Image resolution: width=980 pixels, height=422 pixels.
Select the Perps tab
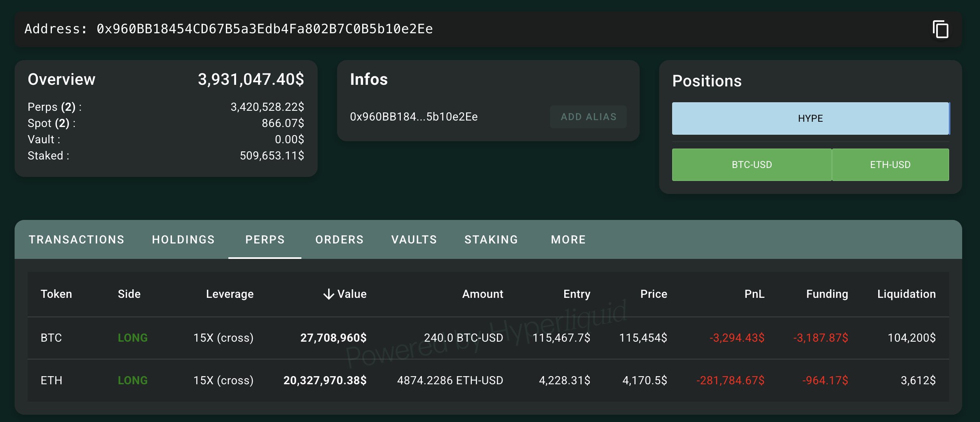tap(265, 240)
